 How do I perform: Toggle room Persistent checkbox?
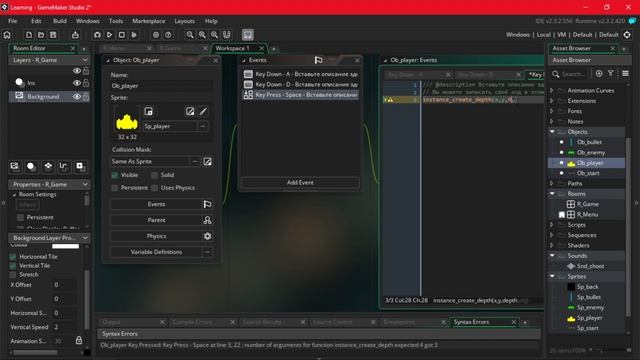[x=20, y=217]
